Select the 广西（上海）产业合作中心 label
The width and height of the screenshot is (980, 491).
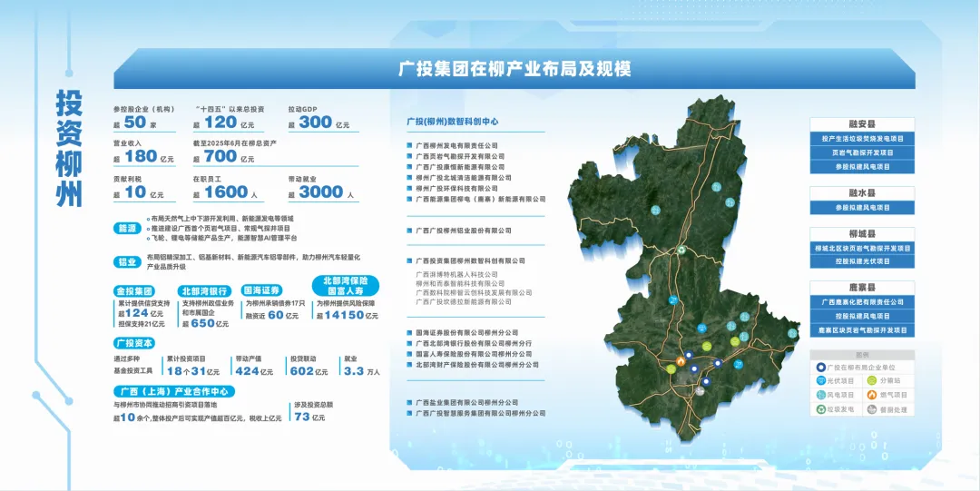click(x=174, y=391)
